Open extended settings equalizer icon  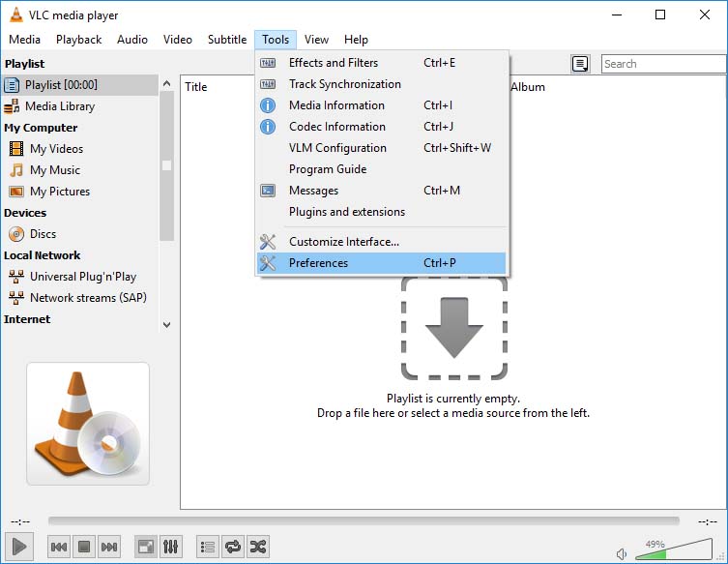170,547
